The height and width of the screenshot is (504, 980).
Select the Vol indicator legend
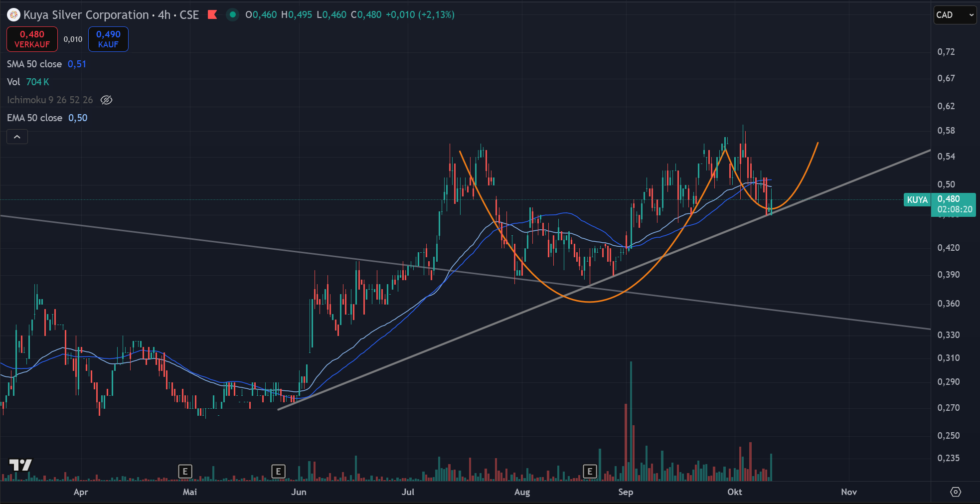[x=13, y=82]
